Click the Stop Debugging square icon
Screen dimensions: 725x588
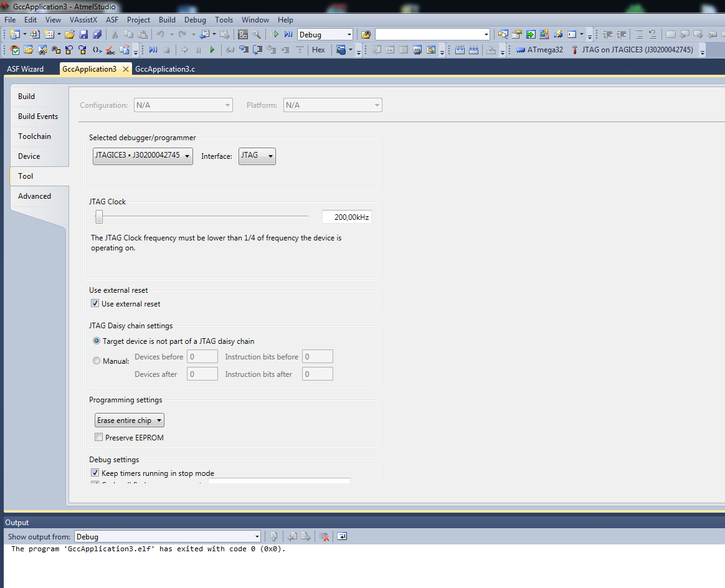click(167, 50)
